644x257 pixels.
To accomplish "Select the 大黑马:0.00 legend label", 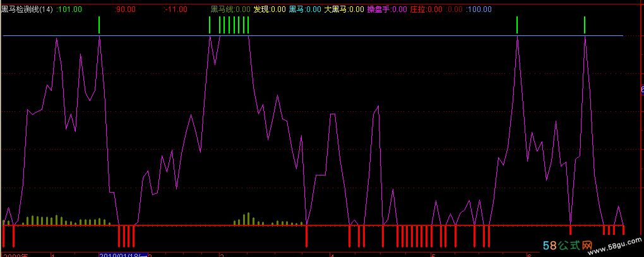I will pos(344,9).
